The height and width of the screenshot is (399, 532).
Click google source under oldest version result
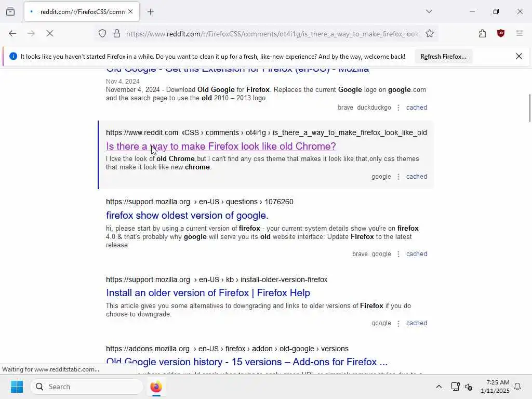[381, 254]
